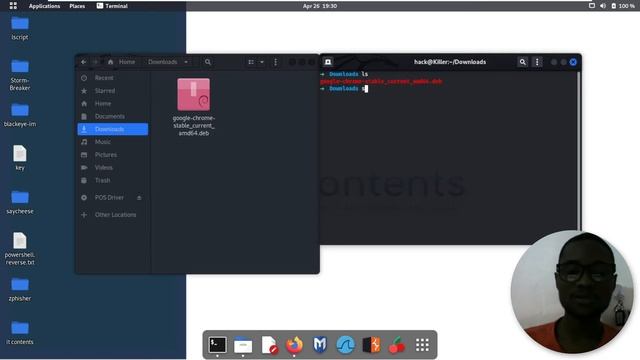The width and height of the screenshot is (640, 360).
Task: Open the Places menu
Action: pyautogui.click(x=77, y=6)
